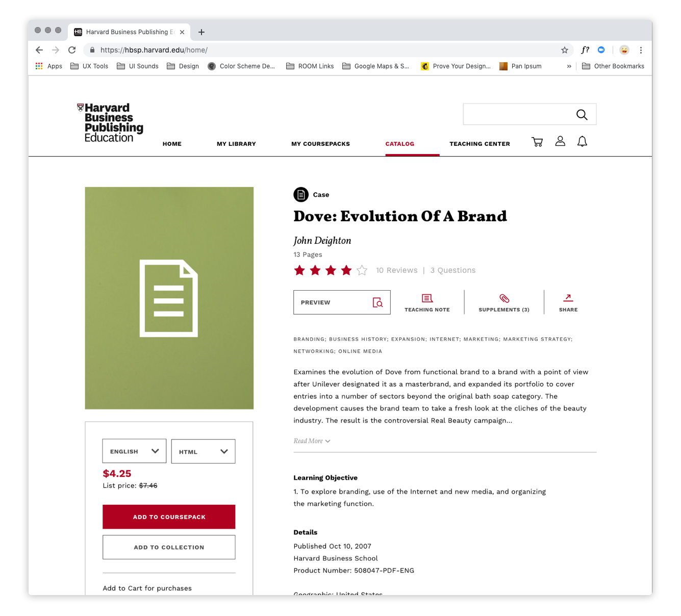Image resolution: width=681 pixels, height=616 pixels.
Task: Click the Case document type icon
Action: [301, 195]
